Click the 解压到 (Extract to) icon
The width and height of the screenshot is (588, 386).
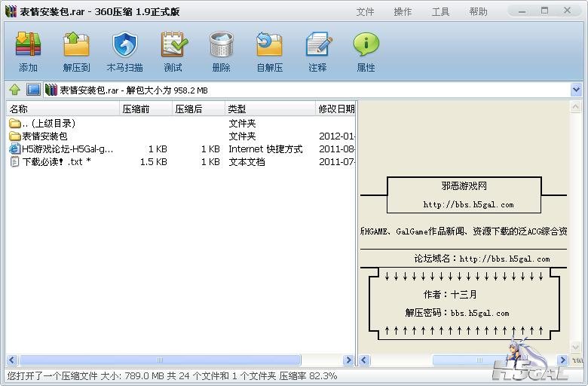coord(76,47)
